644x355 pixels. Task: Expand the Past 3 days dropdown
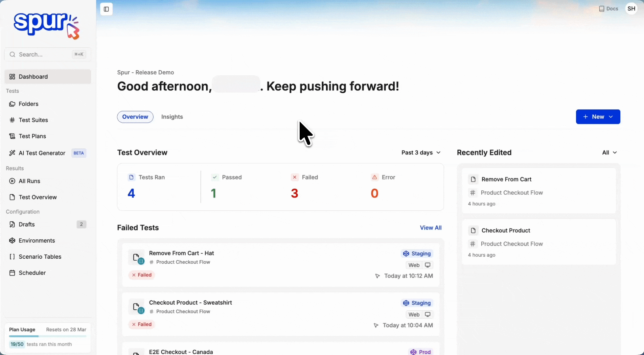tap(421, 153)
